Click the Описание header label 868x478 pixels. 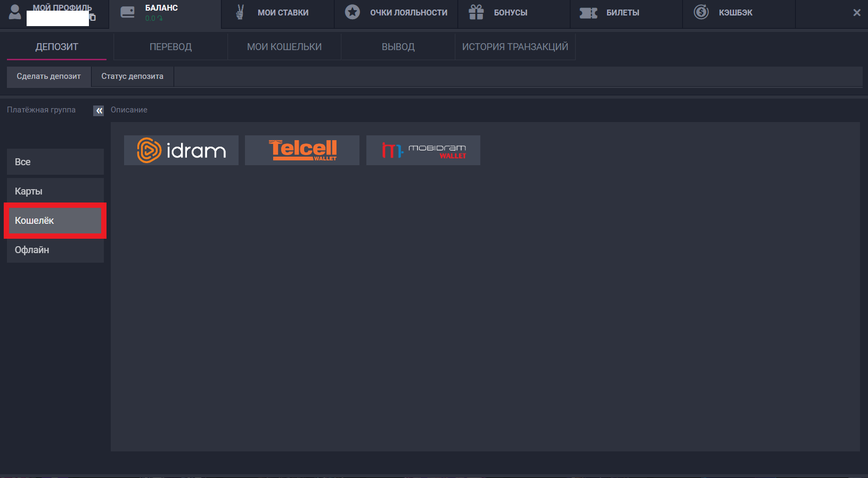pyautogui.click(x=129, y=110)
